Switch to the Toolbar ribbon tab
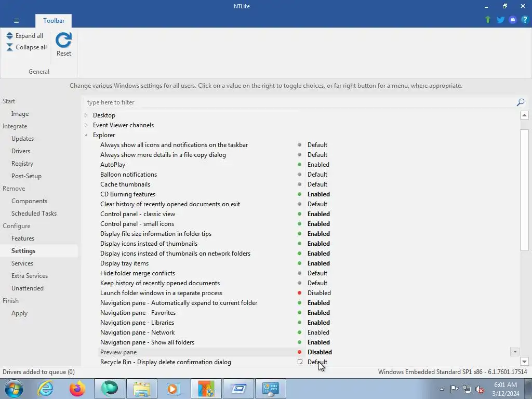532x399 pixels. 54,21
